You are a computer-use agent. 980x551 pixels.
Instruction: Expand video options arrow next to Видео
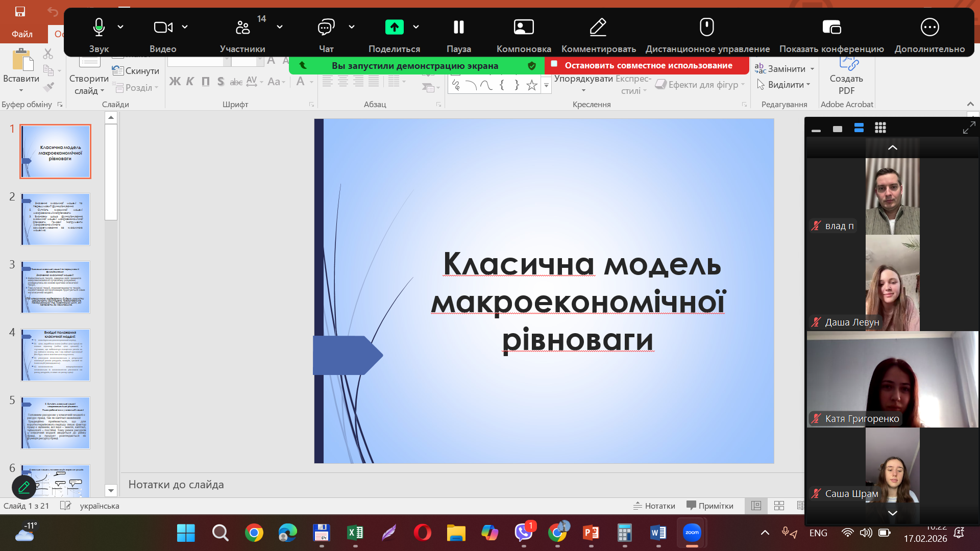coord(185,27)
